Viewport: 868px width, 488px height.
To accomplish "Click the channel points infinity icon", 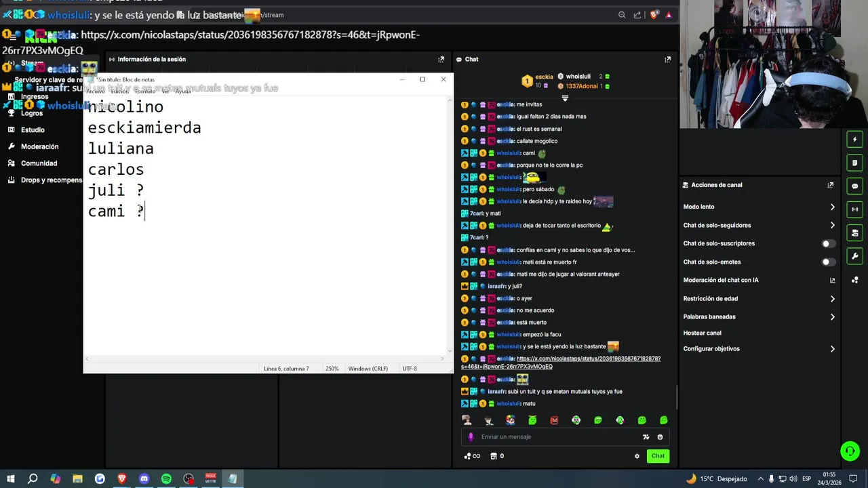I will point(472,456).
